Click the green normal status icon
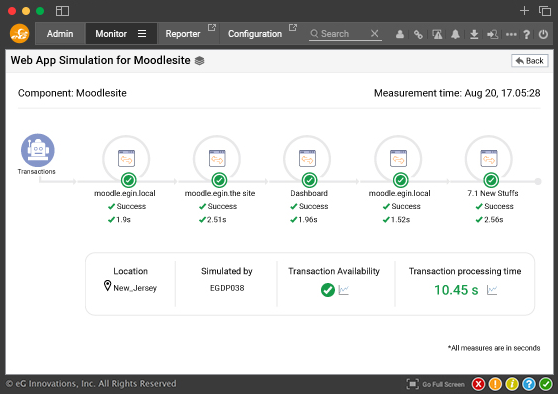This screenshot has width=558, height=394. (546, 384)
